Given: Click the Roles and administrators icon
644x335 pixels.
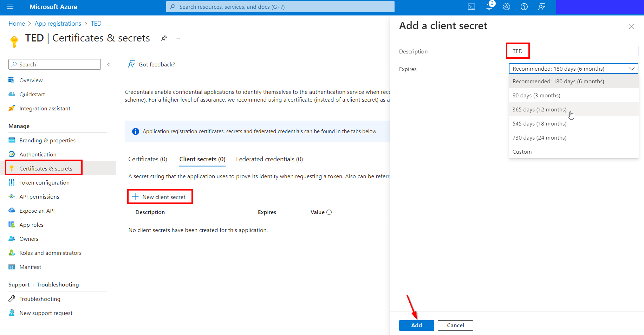Looking at the screenshot, I should 12,253.
